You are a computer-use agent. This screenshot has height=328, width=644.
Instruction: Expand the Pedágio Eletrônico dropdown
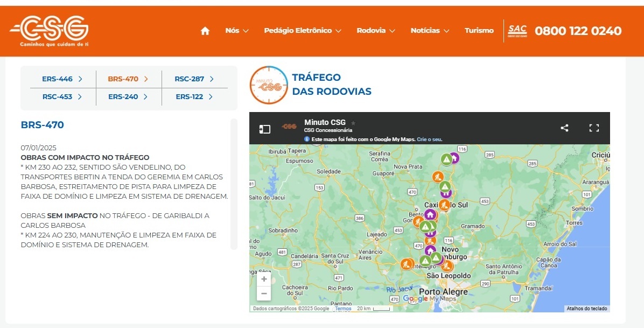(x=303, y=31)
